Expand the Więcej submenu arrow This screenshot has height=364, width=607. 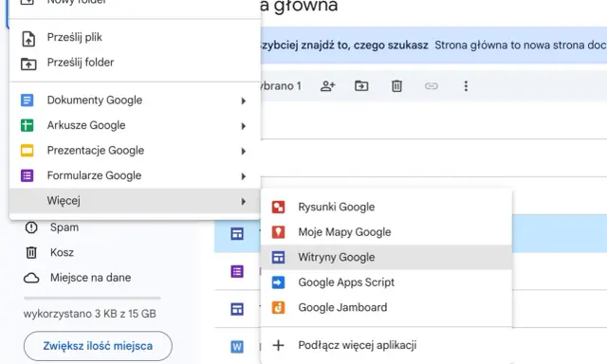pos(244,202)
